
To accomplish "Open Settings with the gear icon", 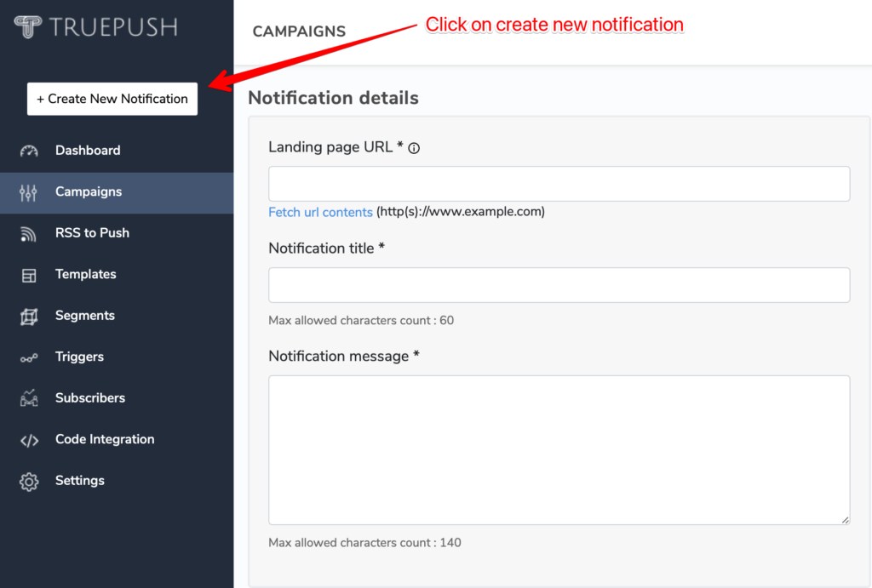I will [28, 480].
